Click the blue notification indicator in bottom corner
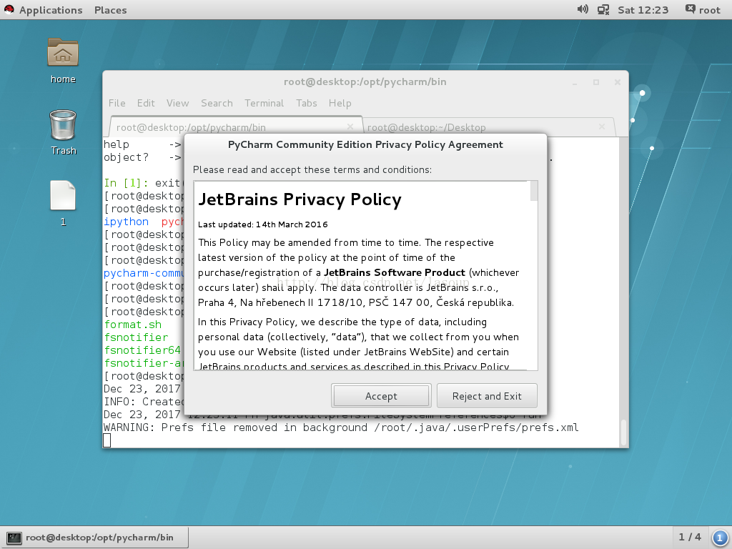This screenshot has height=549, width=732. point(719,537)
